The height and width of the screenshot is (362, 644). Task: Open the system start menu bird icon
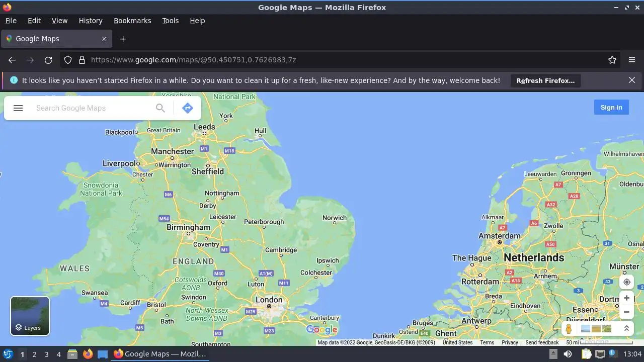coord(8,354)
